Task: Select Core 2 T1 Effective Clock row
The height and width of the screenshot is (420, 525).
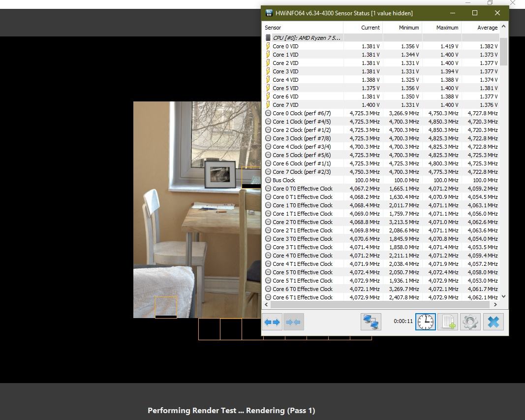Action: [x=381, y=230]
